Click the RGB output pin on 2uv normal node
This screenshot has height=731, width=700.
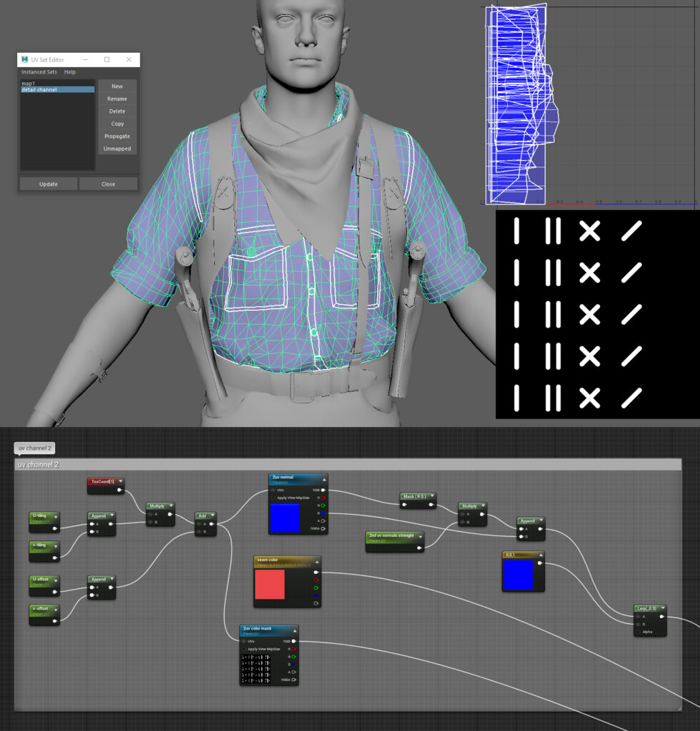(x=323, y=490)
